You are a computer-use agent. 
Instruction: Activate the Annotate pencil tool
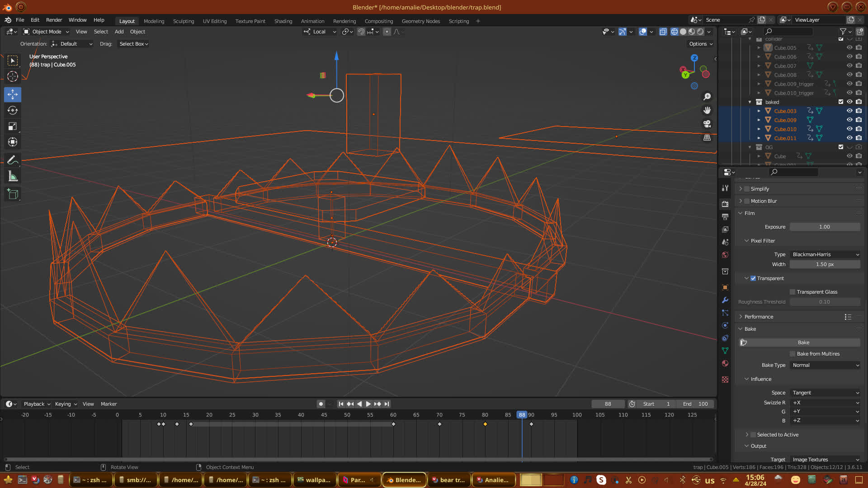(13, 160)
